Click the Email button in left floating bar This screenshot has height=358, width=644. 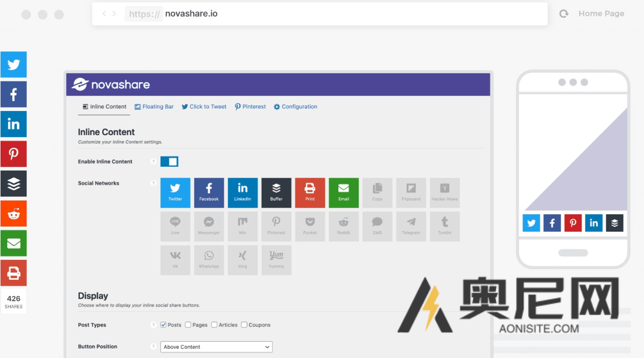pos(13,243)
